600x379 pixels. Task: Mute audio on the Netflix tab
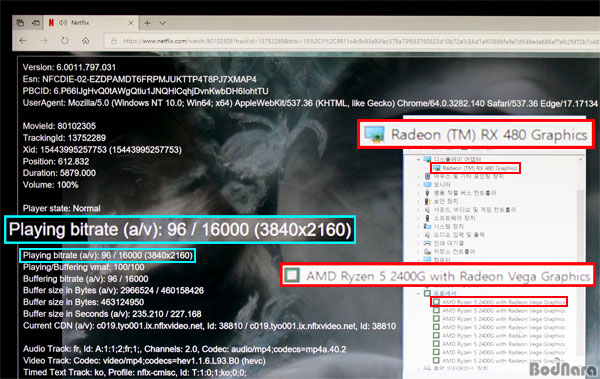(63, 23)
